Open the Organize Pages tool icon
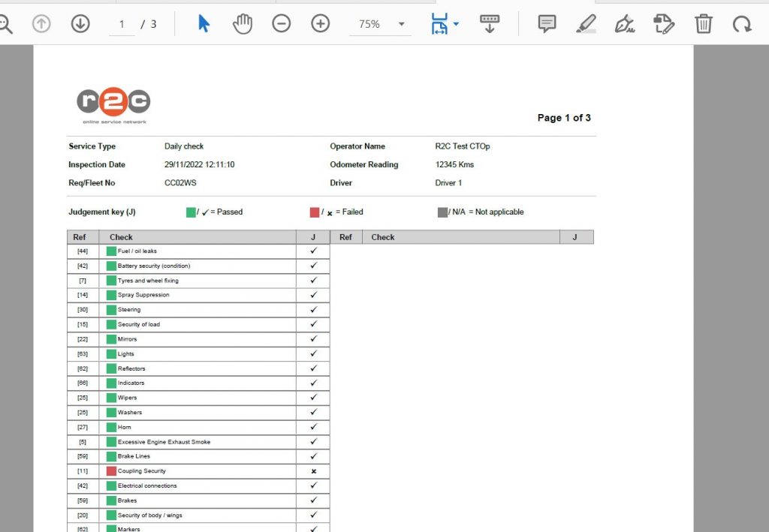Viewport: 769px width, 532px height. (x=664, y=23)
